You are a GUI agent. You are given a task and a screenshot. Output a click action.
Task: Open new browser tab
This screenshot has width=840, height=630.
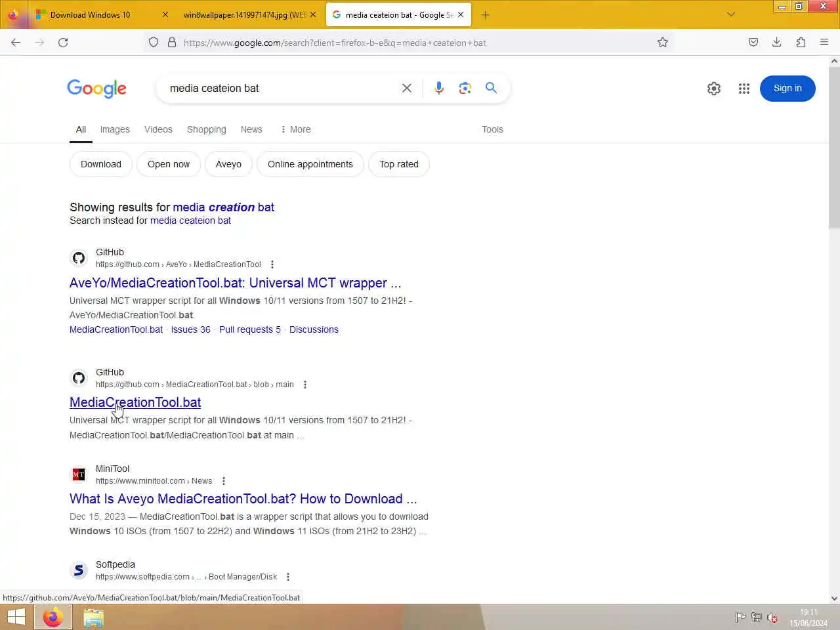pyautogui.click(x=486, y=14)
